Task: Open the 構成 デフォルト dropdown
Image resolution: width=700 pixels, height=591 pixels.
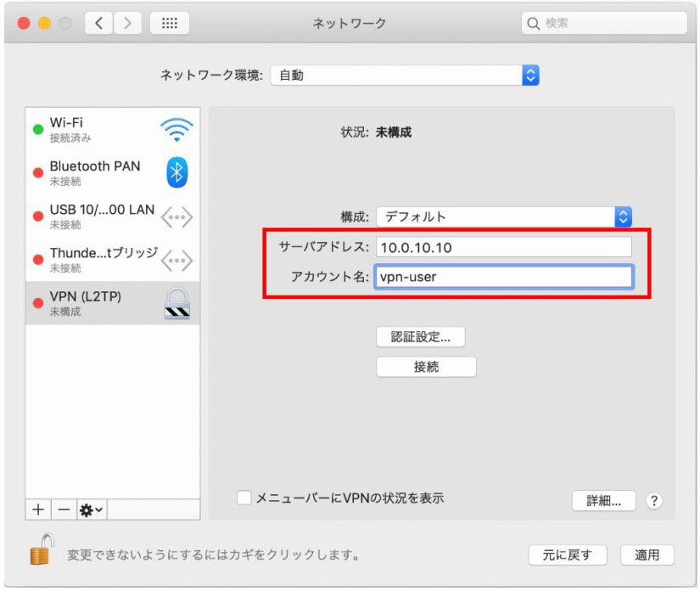Action: click(504, 217)
